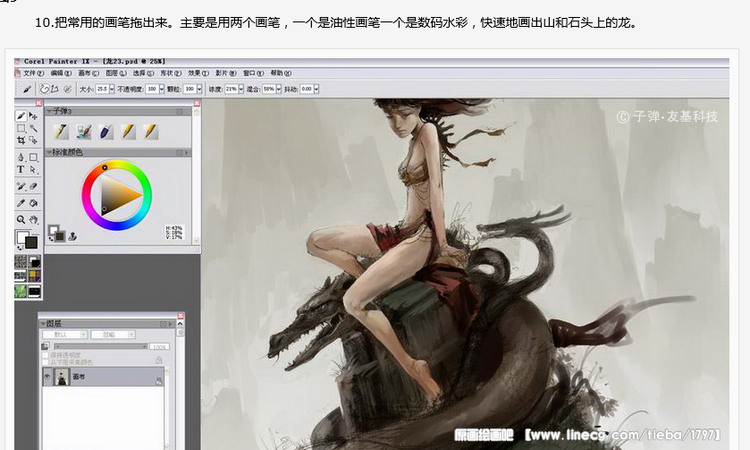Open the 文件 menu
The height and width of the screenshot is (450, 750).
33,73
